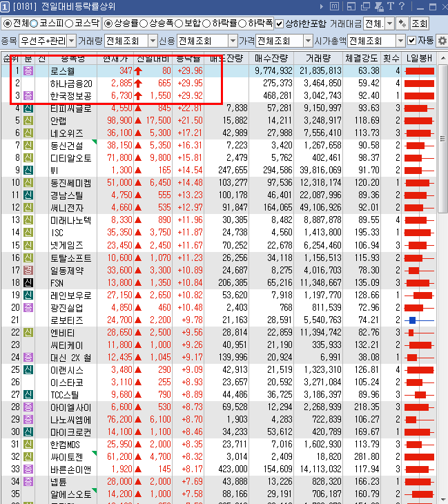Select stock name 티피씨글로
The height and width of the screenshot is (504, 448).
pyautogui.click(x=70, y=108)
